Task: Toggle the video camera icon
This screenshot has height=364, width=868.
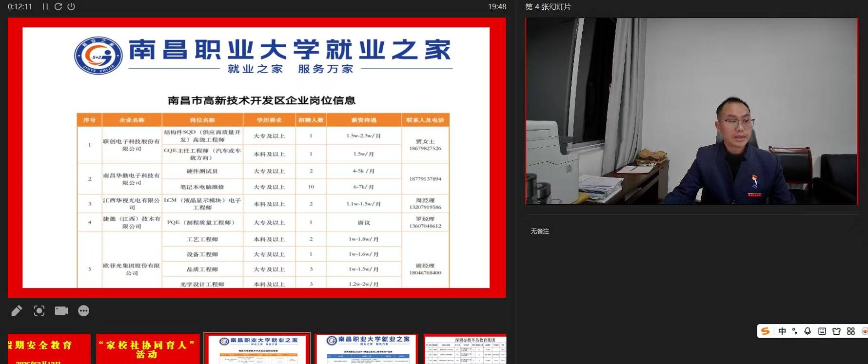Action: 61,311
